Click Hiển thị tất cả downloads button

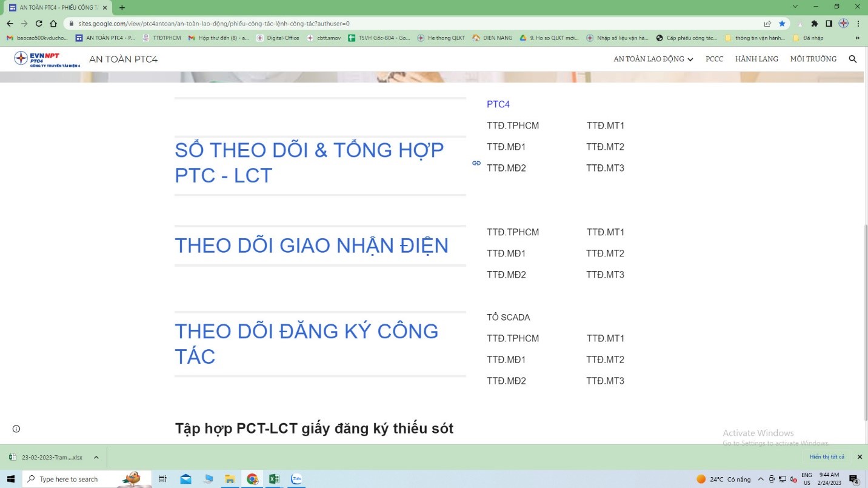827,457
